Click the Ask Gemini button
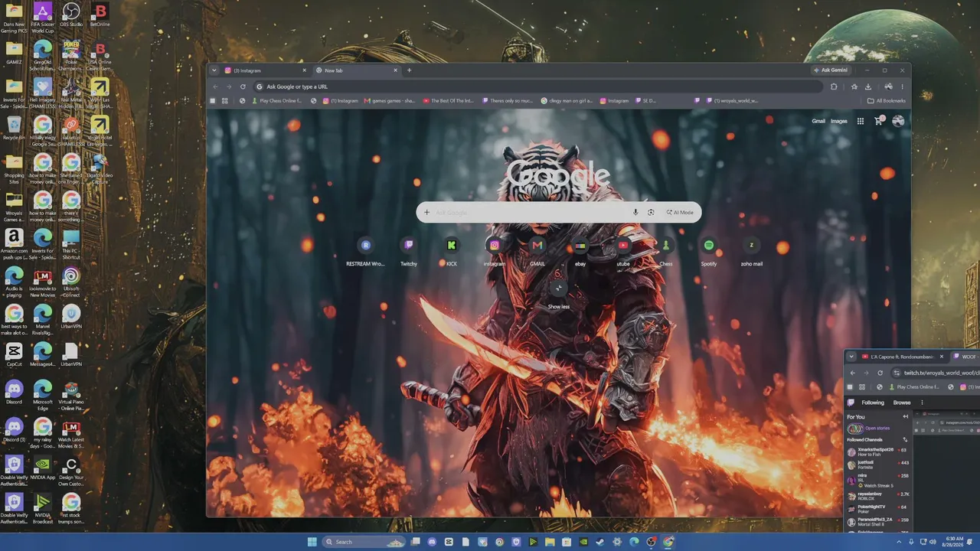Viewport: 980px width, 551px height. (x=831, y=70)
